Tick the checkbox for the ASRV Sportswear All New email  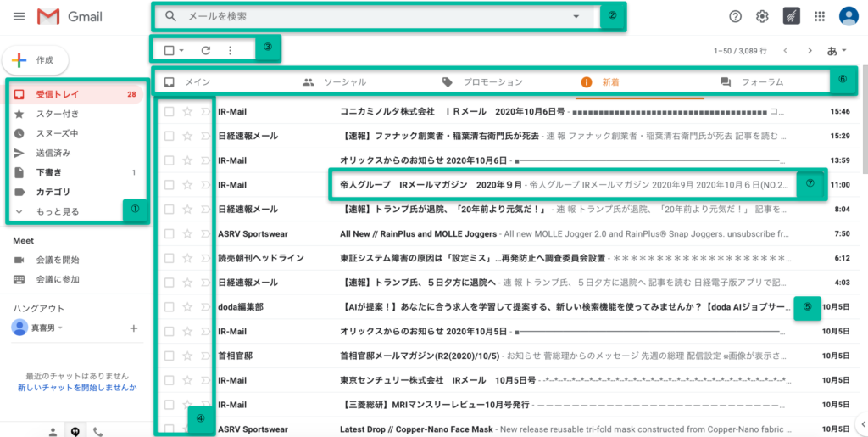point(170,233)
